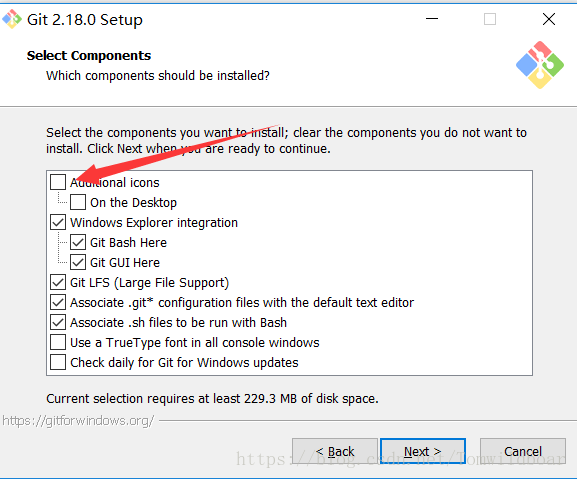Click the Git logo in title bar

coord(12,19)
